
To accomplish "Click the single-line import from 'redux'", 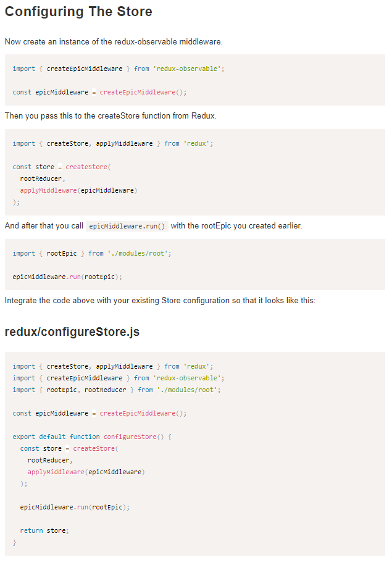I will click(112, 143).
